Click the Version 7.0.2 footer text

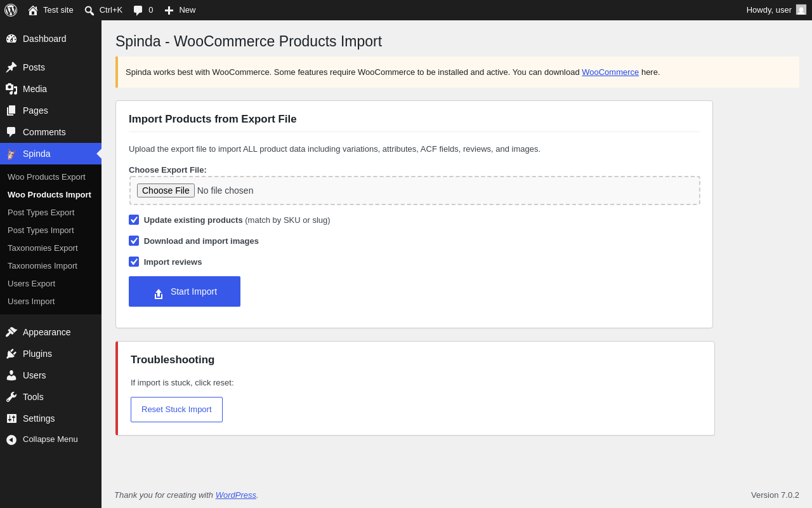coord(775,495)
